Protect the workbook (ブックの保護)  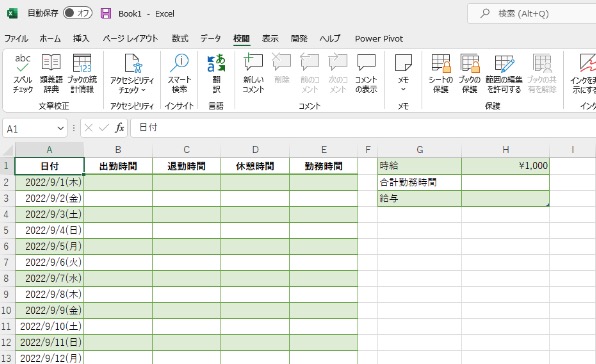coord(469,73)
